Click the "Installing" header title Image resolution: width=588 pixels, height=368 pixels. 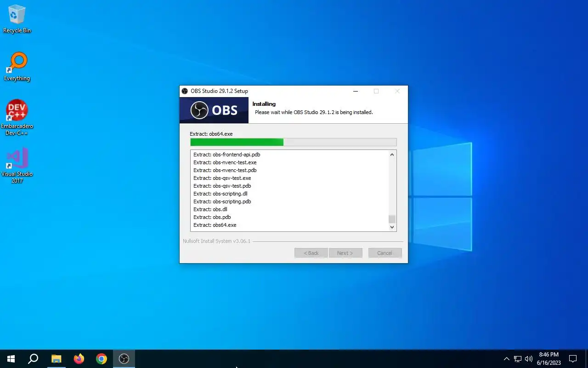click(264, 104)
